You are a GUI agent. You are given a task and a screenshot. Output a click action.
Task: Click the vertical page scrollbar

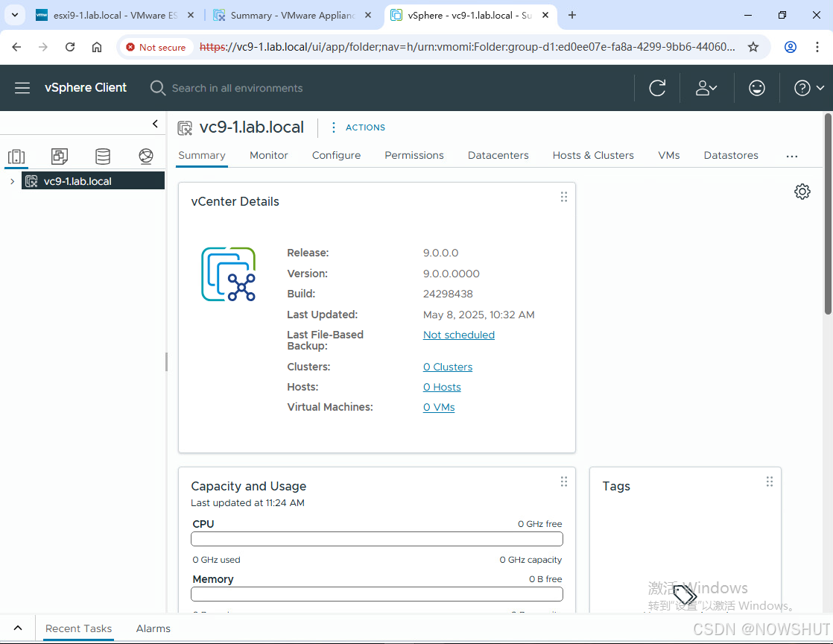828,214
